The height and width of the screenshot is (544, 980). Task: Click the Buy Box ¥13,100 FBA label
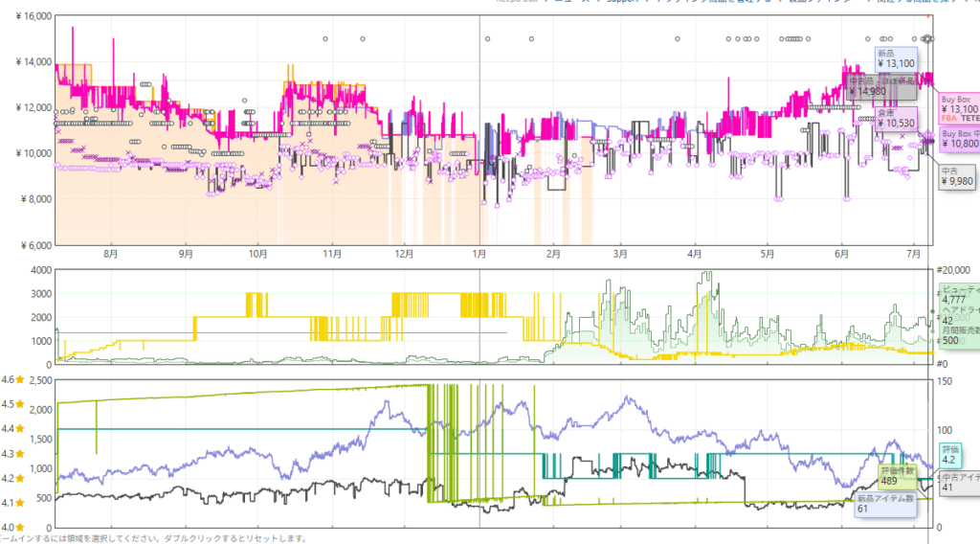click(x=959, y=109)
